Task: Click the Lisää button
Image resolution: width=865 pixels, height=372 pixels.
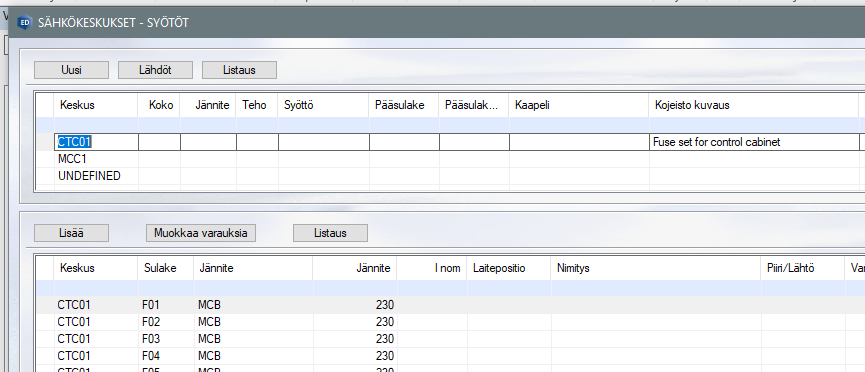Action: [x=71, y=233]
